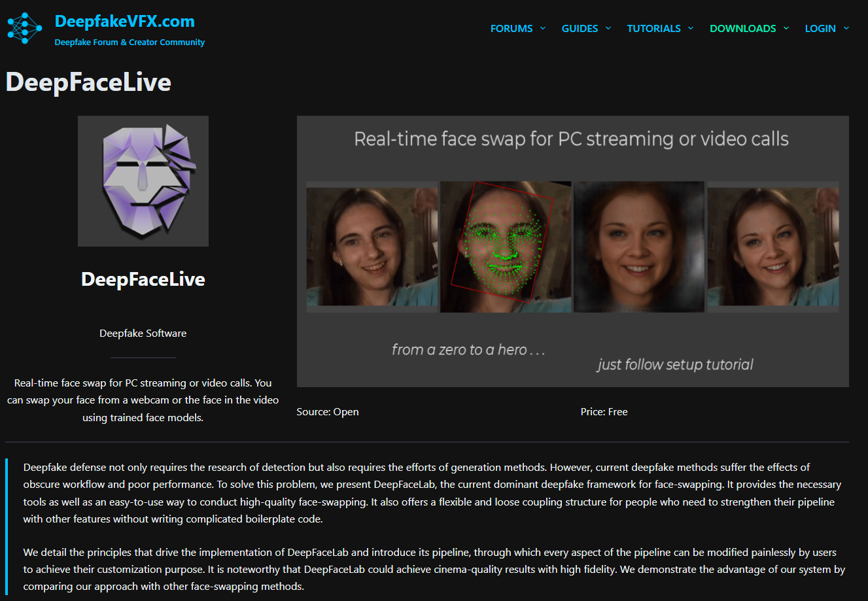This screenshot has height=601, width=868.
Task: Open the Downloads menu item
Action: tap(742, 29)
